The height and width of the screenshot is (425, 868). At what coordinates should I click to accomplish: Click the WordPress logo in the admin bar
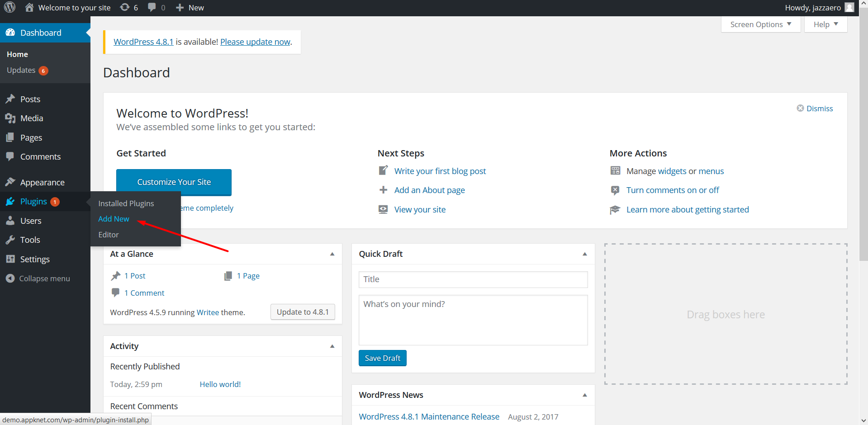click(9, 7)
